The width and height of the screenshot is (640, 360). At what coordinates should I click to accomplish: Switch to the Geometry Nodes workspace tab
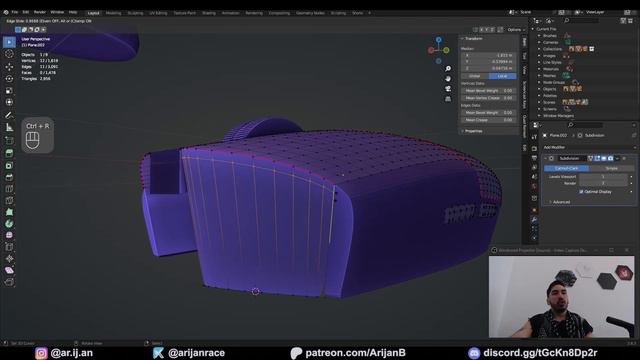(x=310, y=13)
